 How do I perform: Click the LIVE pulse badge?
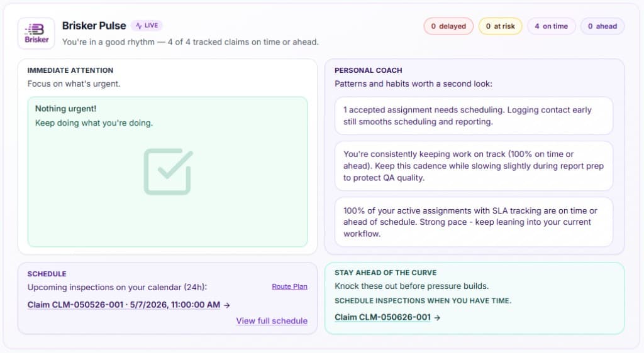[x=147, y=25]
